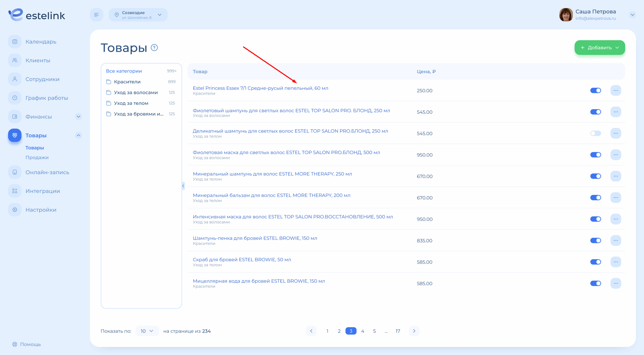Expand the user account chevron menu
This screenshot has width=644, height=355.
[632, 15]
